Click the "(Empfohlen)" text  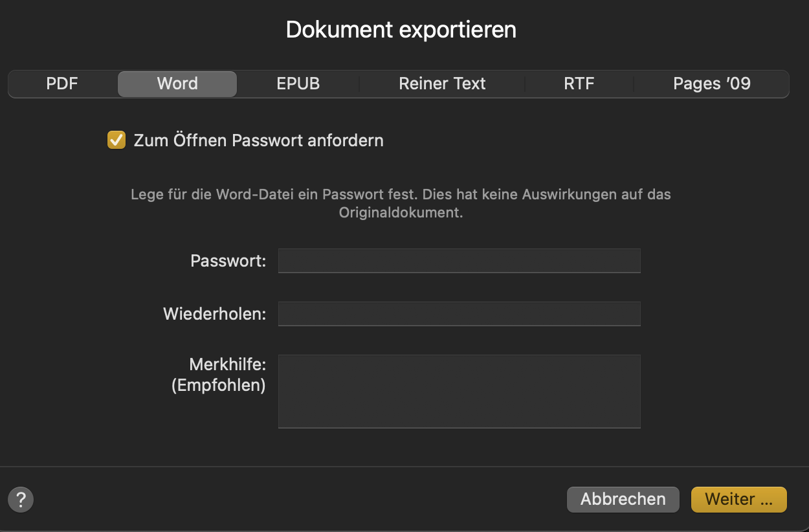click(x=218, y=385)
